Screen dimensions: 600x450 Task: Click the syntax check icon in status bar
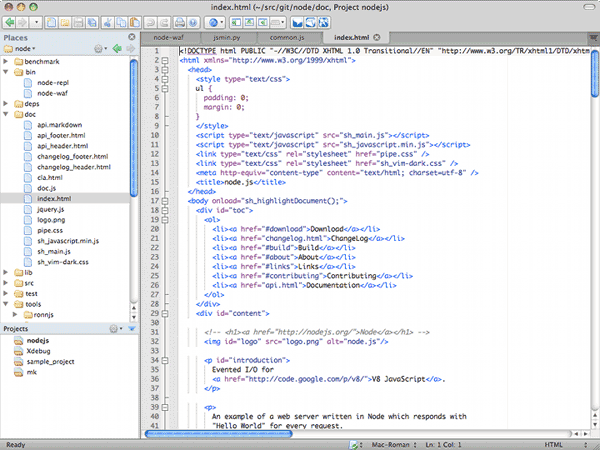click(352, 444)
